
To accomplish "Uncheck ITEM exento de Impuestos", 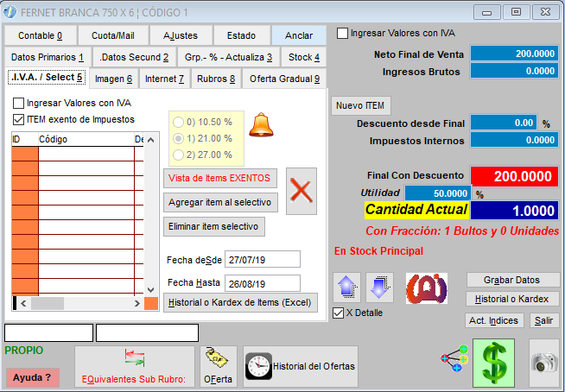I will point(18,120).
